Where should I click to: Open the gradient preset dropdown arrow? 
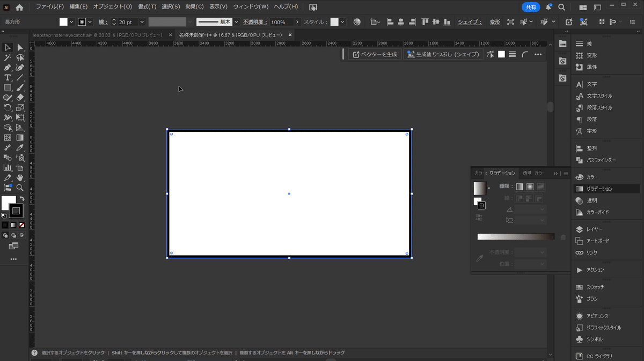coord(489,189)
